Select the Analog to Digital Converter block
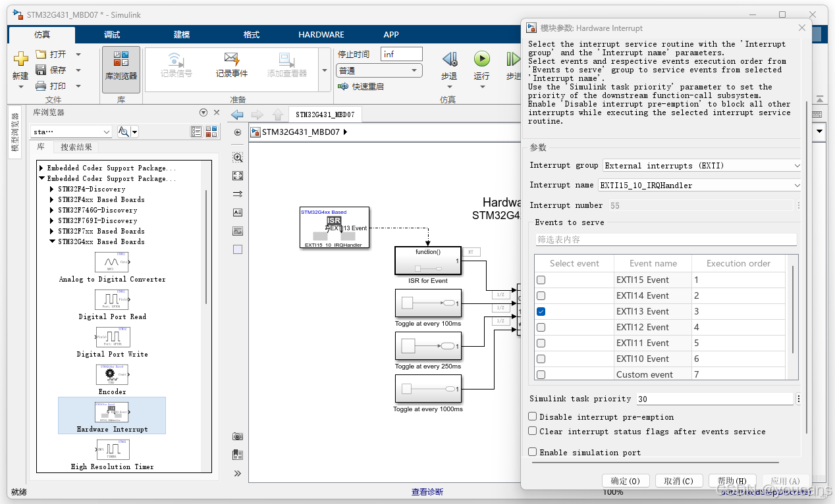835x504 pixels. click(x=112, y=268)
